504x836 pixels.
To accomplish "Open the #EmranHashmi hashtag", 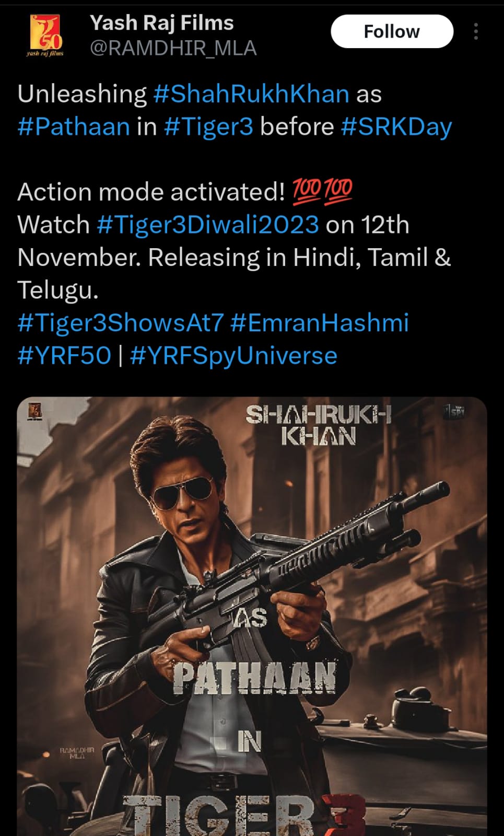I will (x=319, y=323).
